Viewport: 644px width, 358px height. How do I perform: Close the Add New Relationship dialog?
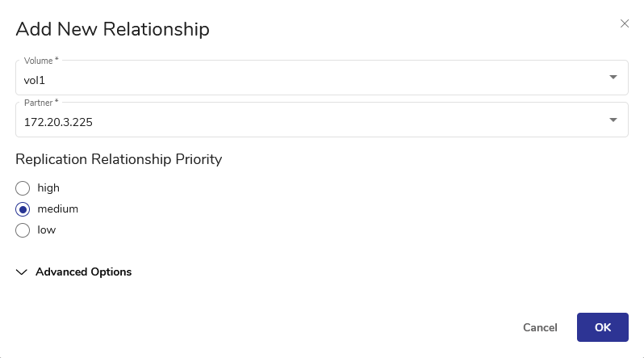(625, 23)
